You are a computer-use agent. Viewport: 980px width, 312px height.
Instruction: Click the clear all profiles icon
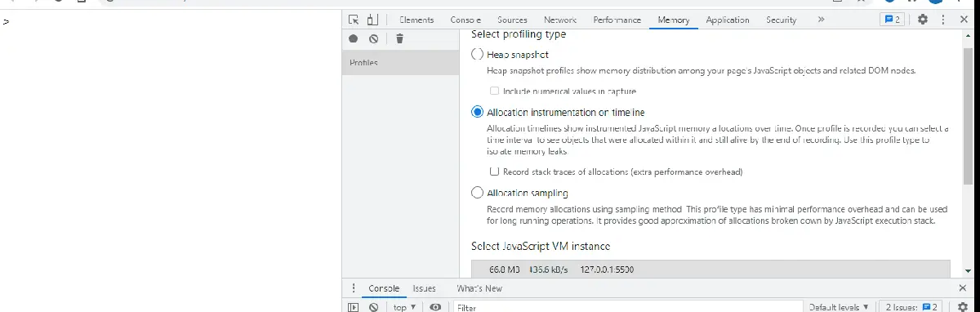tap(373, 38)
